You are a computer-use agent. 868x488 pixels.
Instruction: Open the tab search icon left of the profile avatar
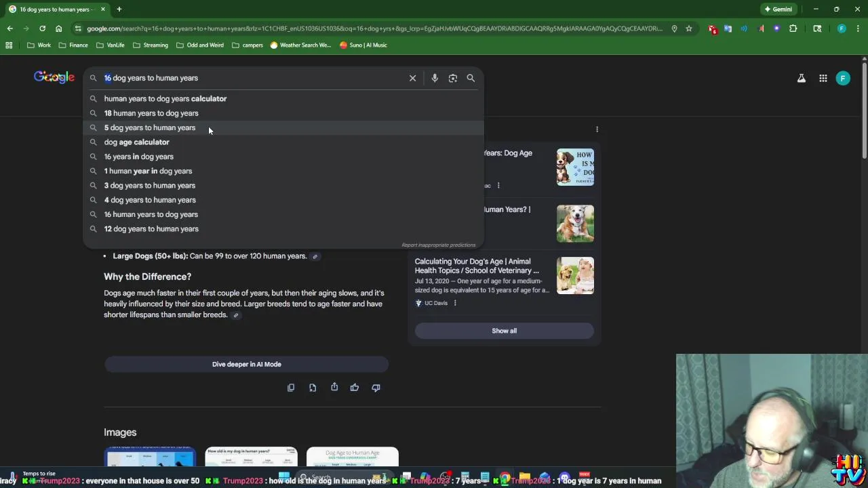(x=817, y=28)
